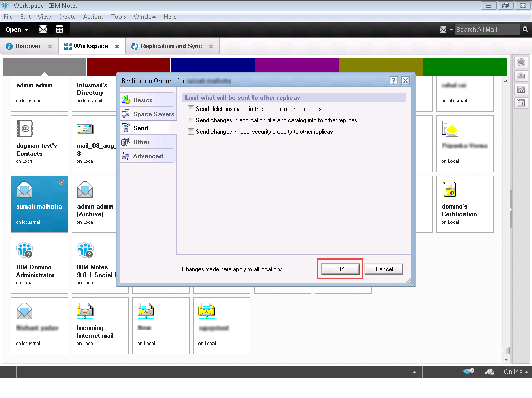Open the search scope dropdown arrow

click(x=451, y=30)
